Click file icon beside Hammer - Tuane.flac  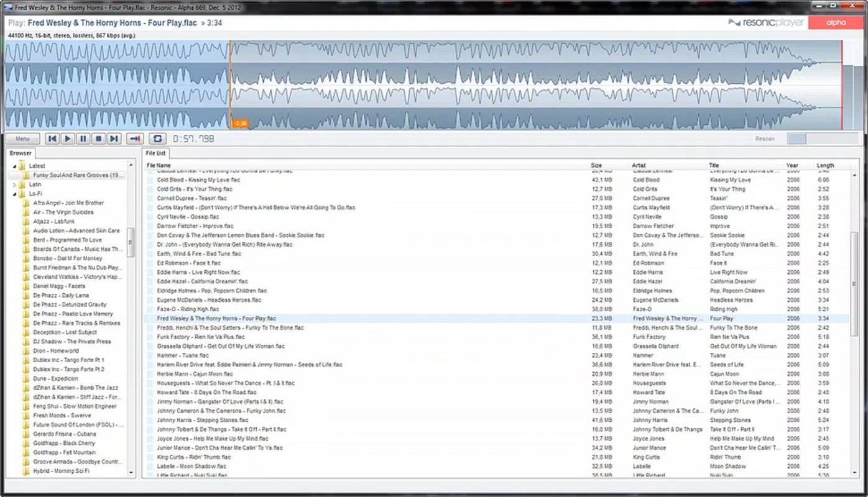coord(150,355)
